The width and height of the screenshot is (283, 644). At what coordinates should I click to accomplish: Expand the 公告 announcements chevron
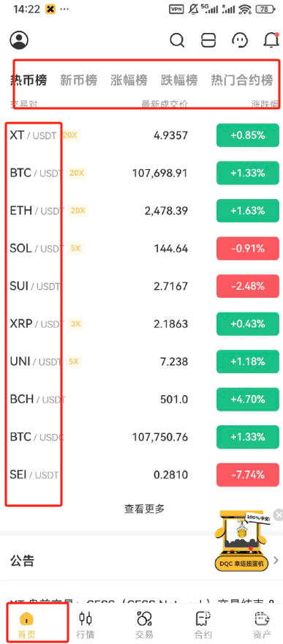click(x=276, y=561)
